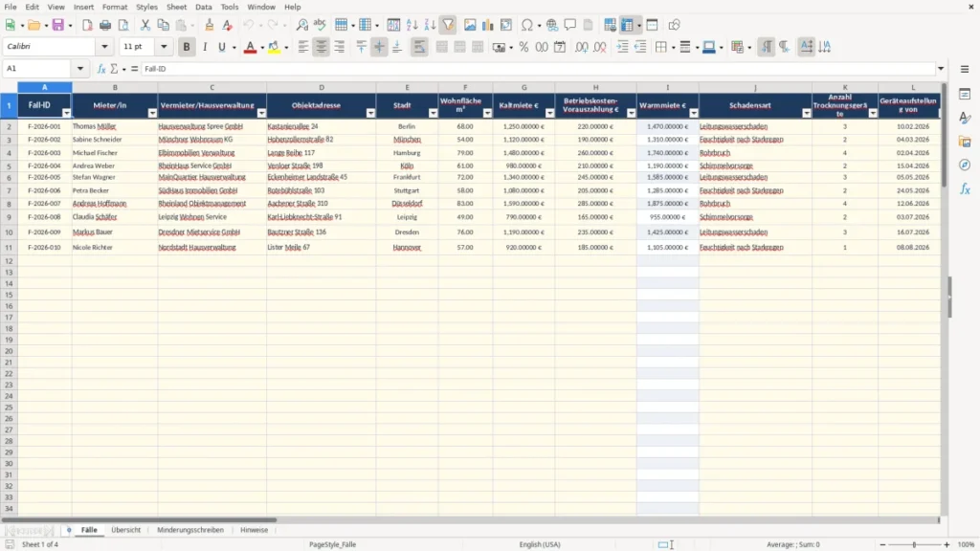Apply red font color

tap(250, 47)
